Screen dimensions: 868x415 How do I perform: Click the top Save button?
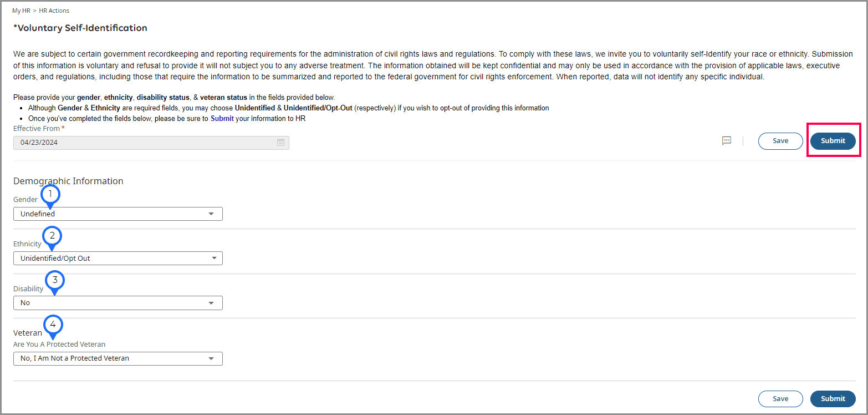point(780,141)
